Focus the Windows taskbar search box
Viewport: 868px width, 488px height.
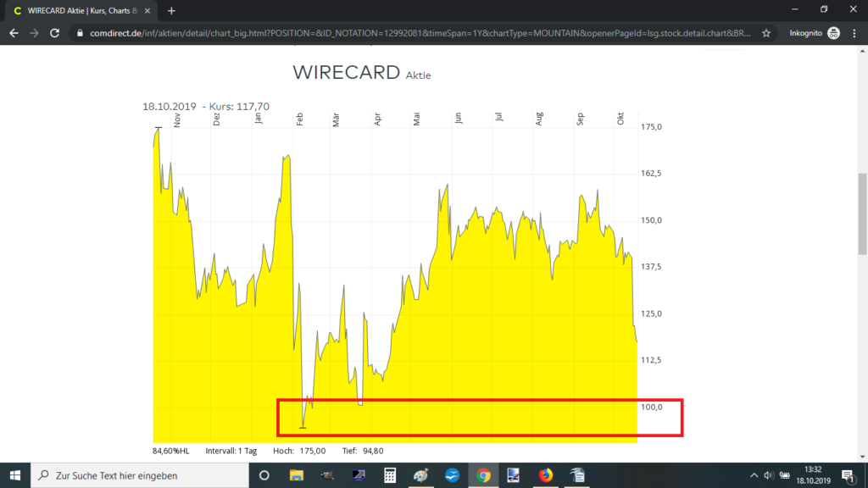pos(140,475)
